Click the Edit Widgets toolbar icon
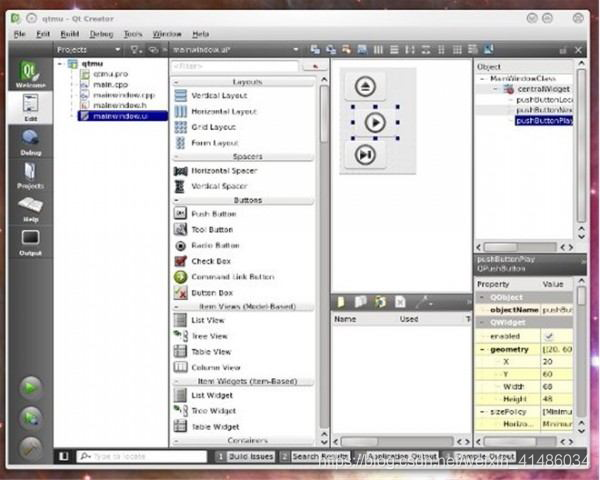Screen dimensions: 600x480 point(315,49)
